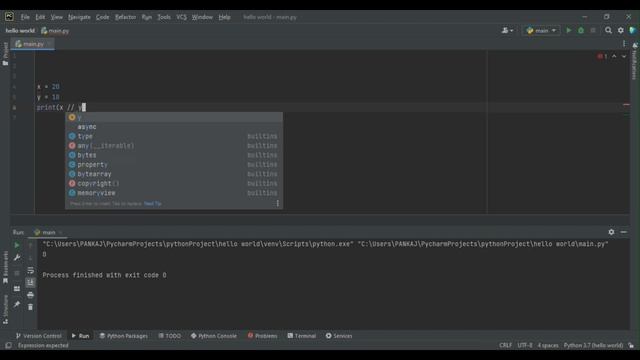Go to next highlighted error arrow
640x360 pixels.
point(624,56)
